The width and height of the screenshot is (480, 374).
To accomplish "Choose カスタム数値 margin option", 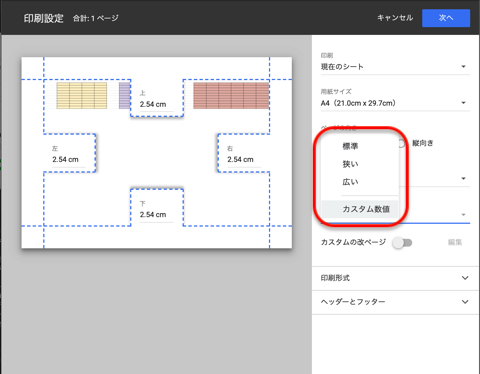I will [360, 209].
